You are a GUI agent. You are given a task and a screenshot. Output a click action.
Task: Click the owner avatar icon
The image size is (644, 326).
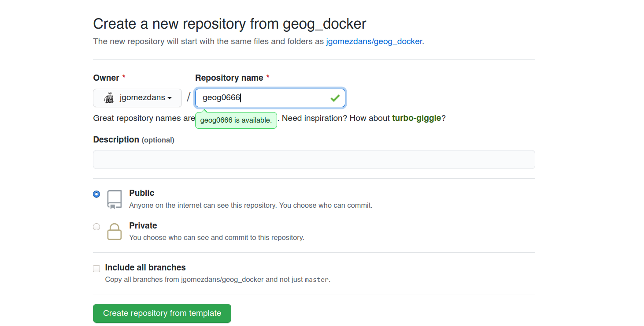tap(109, 98)
